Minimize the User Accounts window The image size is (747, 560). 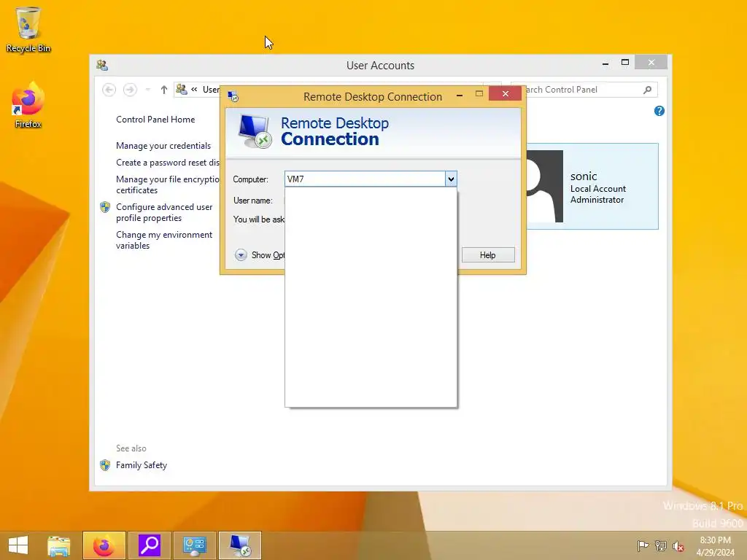coord(605,63)
